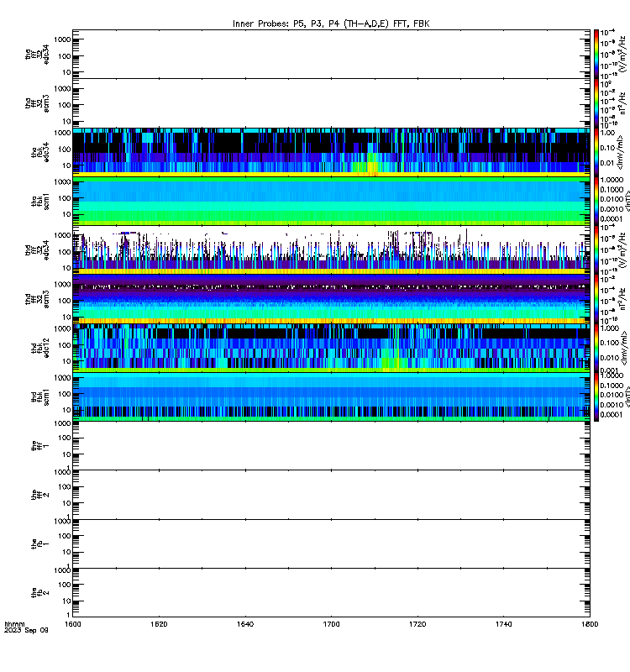
Task: Click the 'thd fff 32 edc34' axis label
Action: (x=37, y=249)
